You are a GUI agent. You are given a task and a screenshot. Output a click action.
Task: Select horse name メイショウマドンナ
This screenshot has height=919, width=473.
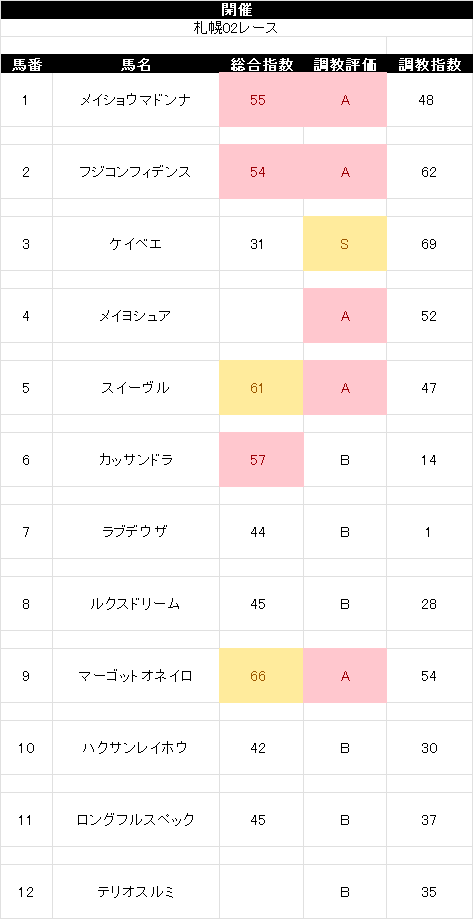tap(136, 100)
